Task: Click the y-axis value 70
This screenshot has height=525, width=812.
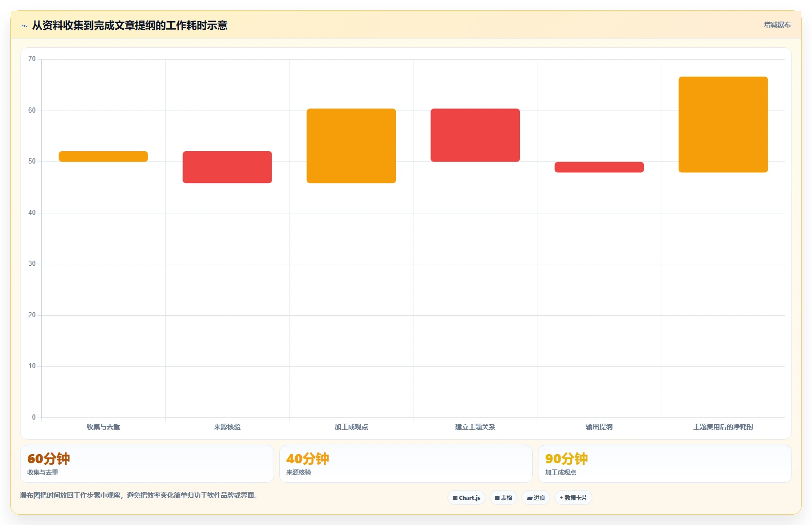Action: [32, 59]
